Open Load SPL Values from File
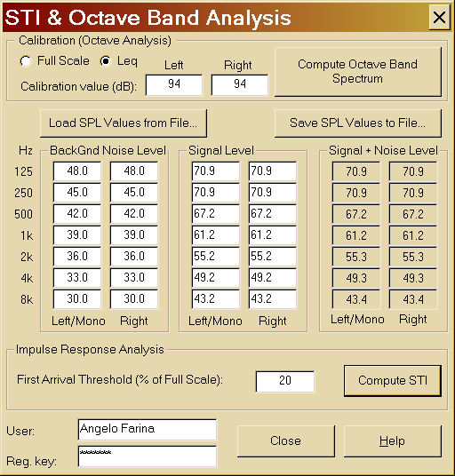Image resolution: width=455 pixels, height=476 pixels. (124, 123)
